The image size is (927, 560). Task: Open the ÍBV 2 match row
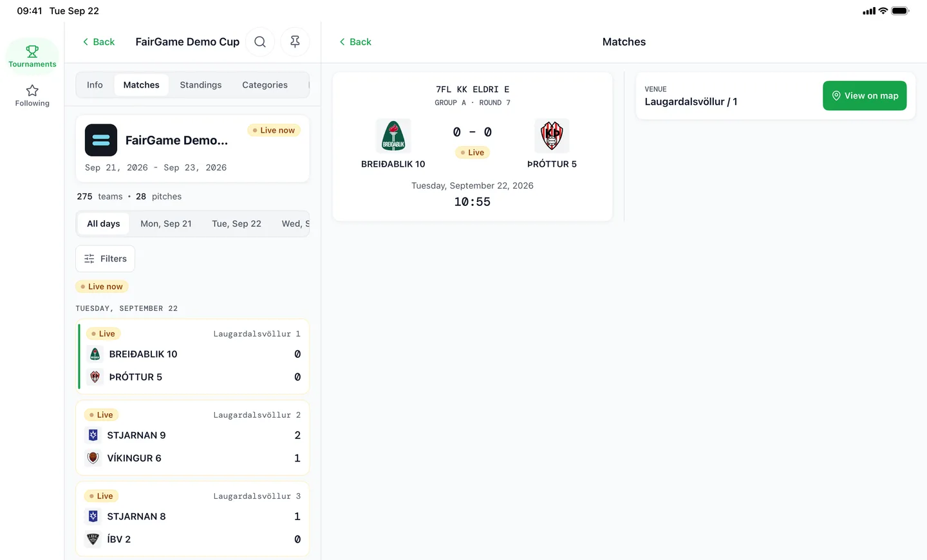[x=192, y=539]
